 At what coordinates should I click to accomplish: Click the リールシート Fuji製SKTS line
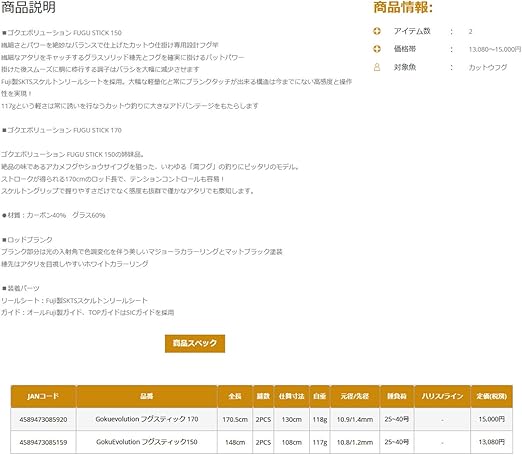pyautogui.click(x=74, y=301)
